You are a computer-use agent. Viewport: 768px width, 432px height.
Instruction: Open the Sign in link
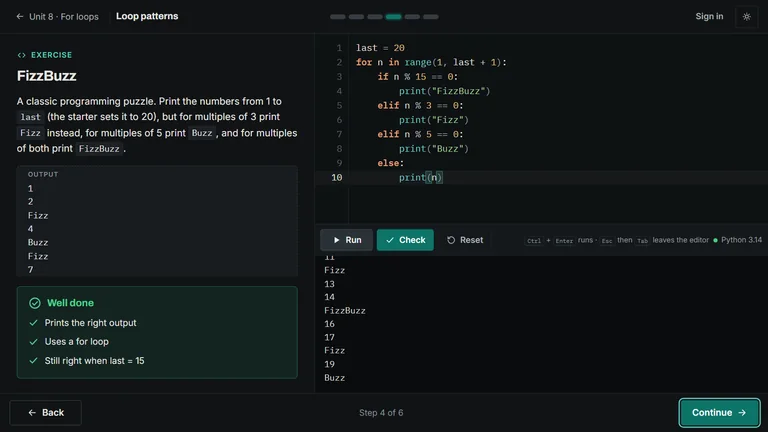(709, 16)
